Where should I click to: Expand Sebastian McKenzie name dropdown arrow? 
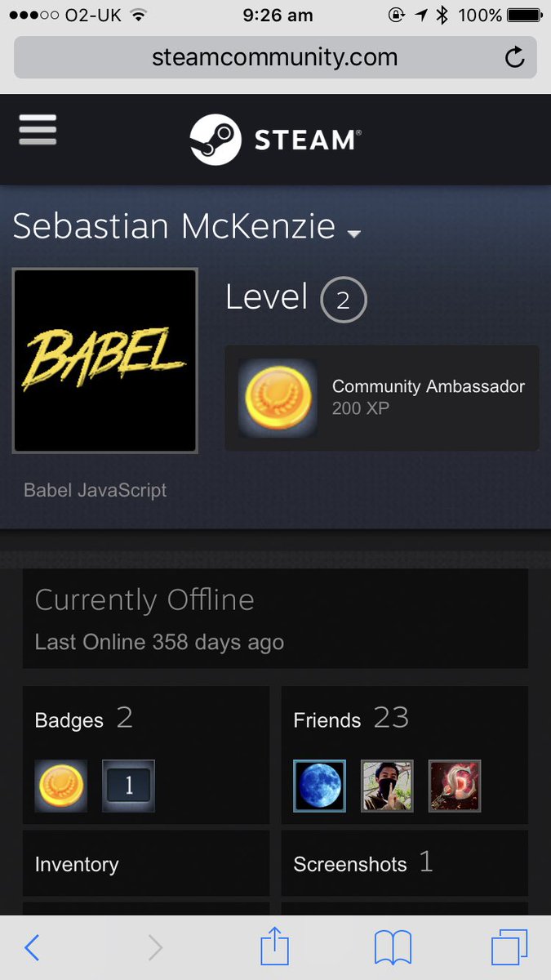pyautogui.click(x=353, y=234)
